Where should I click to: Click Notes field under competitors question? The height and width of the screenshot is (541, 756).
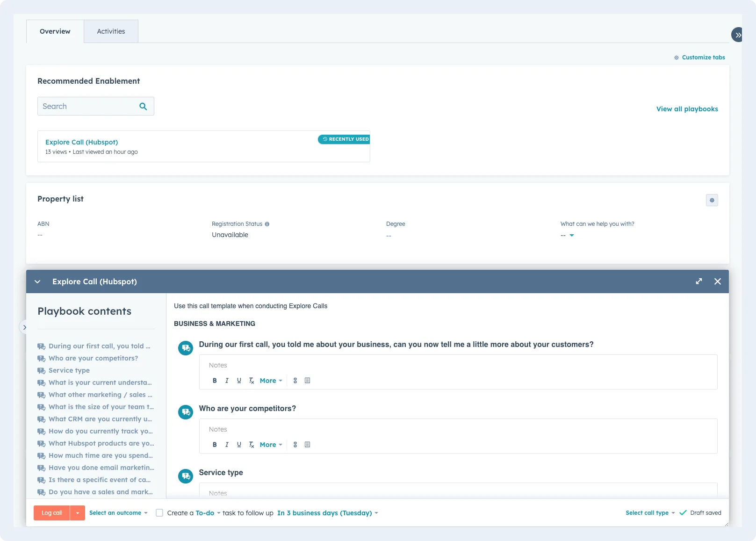coord(458,429)
